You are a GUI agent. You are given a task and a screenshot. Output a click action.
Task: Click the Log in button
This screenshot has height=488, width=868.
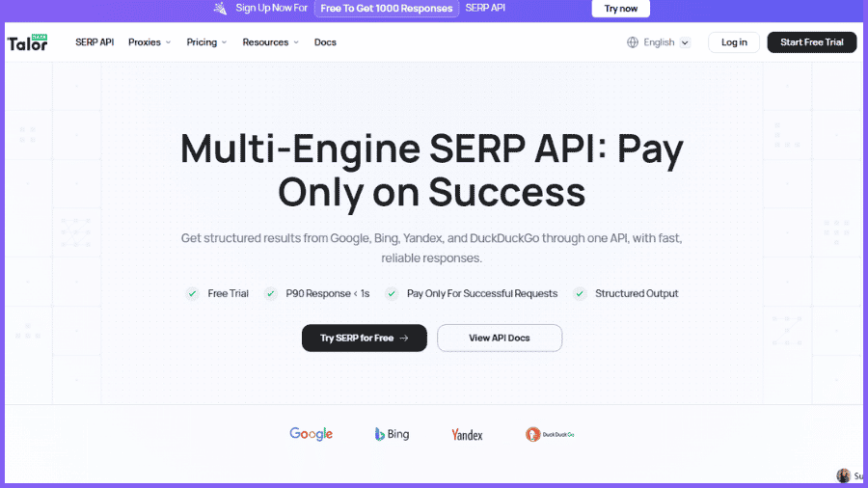tap(734, 42)
